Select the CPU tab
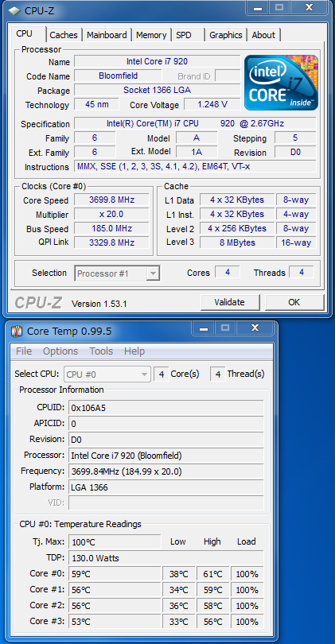 (25, 33)
